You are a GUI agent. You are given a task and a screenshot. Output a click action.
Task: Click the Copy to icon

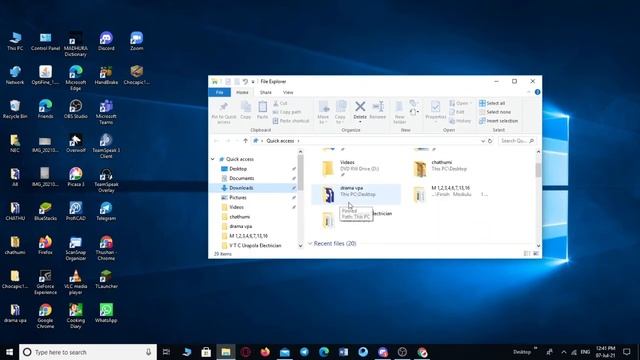(341, 107)
